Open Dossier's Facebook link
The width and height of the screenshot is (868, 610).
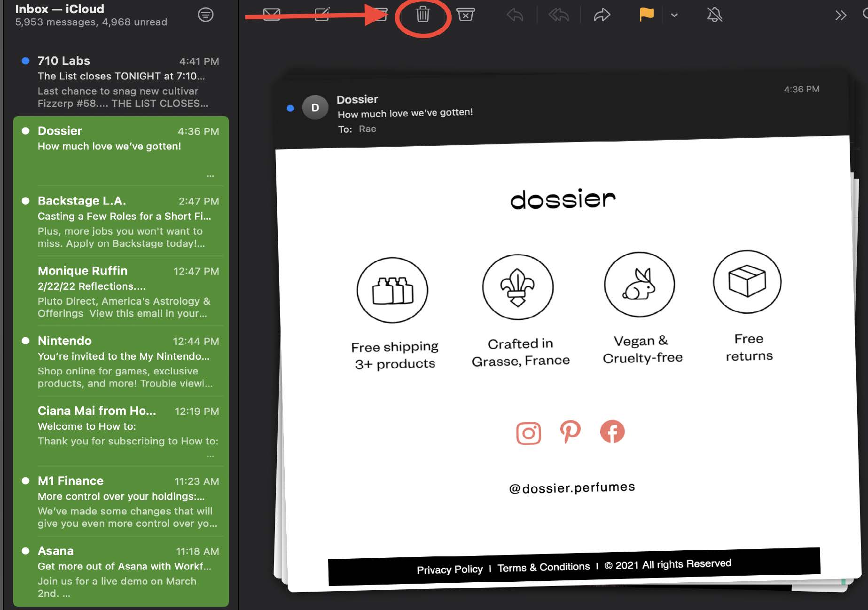point(612,431)
